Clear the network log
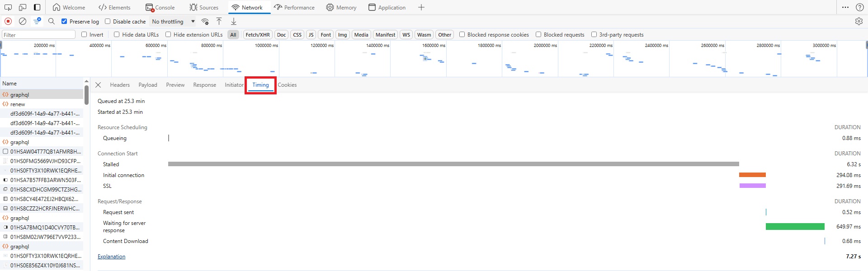868x271 pixels. point(23,21)
